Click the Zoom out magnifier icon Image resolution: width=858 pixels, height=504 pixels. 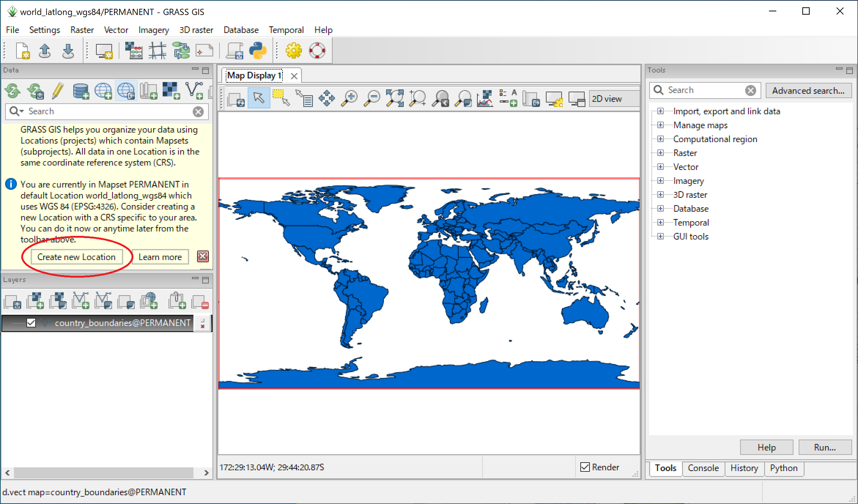pyautogui.click(x=372, y=99)
